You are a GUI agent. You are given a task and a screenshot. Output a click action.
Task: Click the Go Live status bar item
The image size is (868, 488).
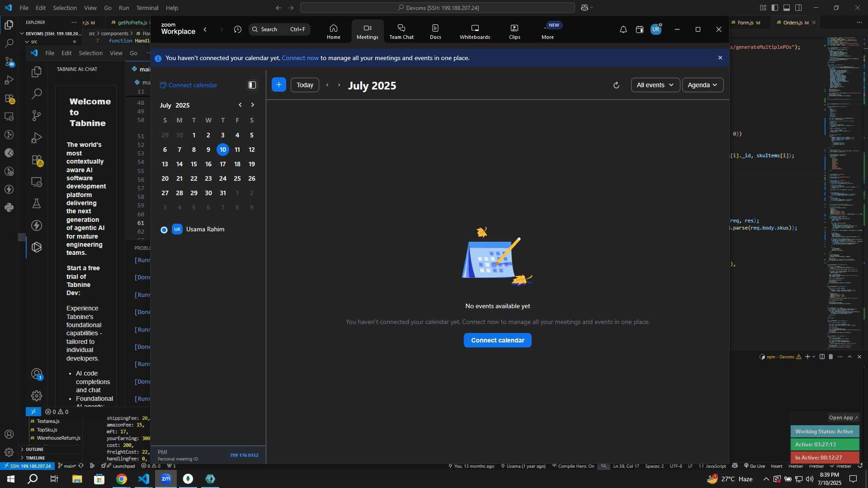[x=754, y=466]
